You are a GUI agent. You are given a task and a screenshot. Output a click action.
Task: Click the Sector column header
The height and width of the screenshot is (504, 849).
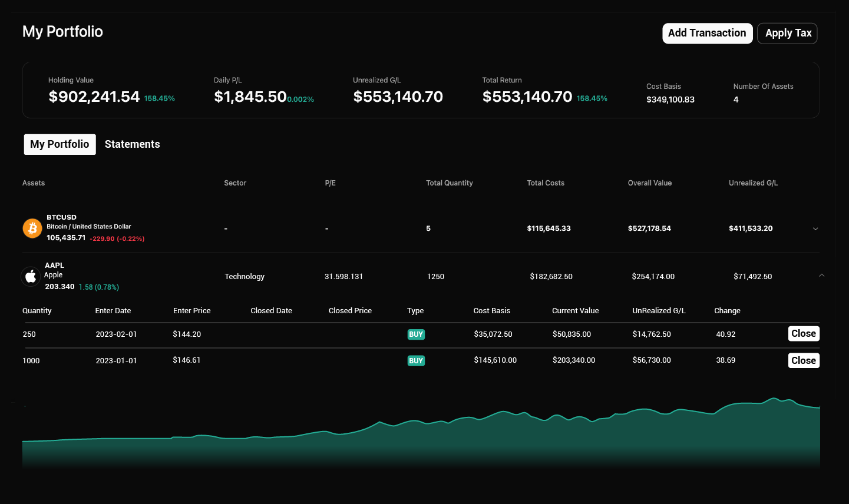click(x=235, y=183)
